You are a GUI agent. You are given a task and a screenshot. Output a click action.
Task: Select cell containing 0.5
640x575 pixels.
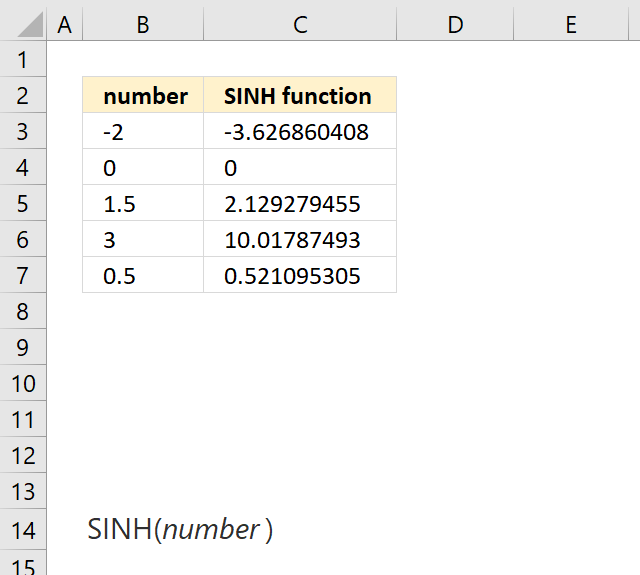143,275
